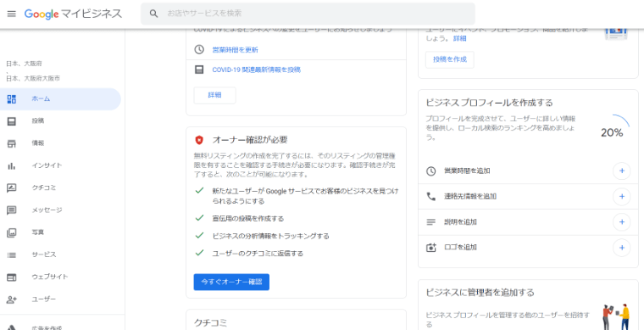Select ホーム in the sidebar
This screenshot has height=330, width=644.
60,99
